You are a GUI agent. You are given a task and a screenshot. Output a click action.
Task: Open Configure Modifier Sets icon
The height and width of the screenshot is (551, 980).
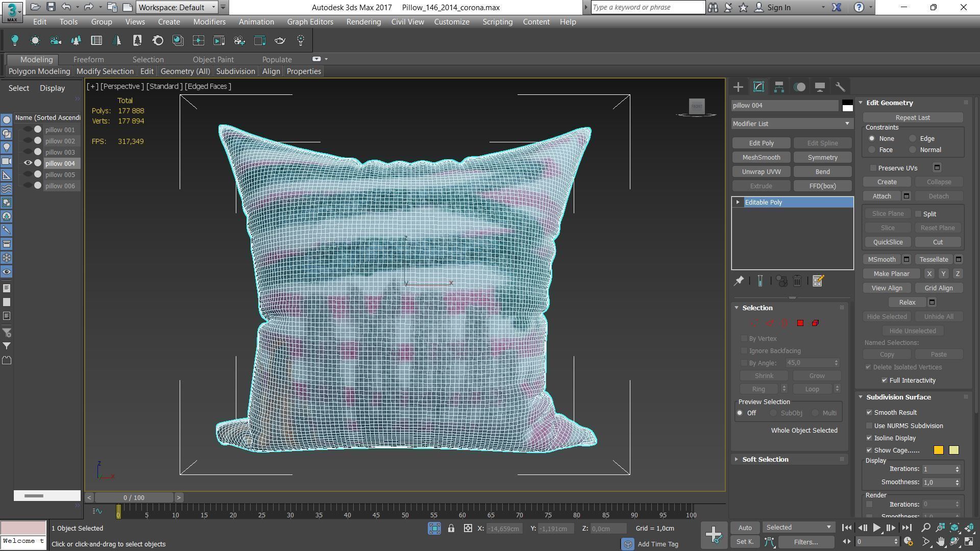[x=818, y=281]
